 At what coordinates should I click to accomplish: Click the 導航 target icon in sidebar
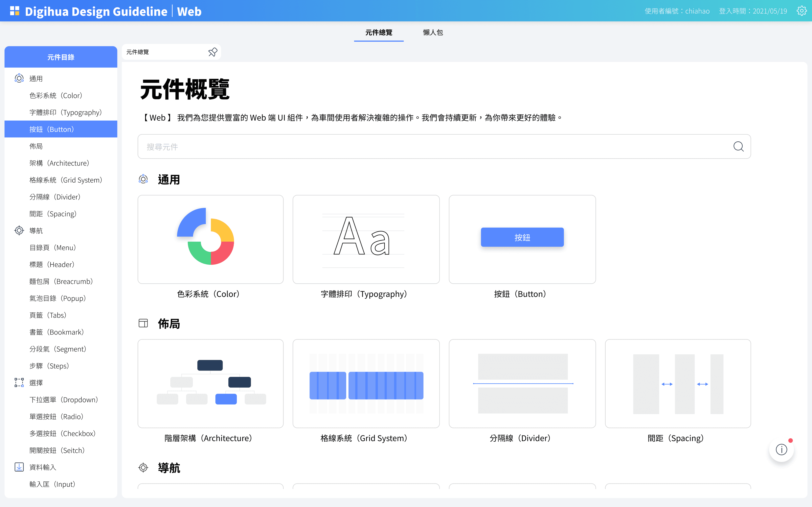click(19, 231)
